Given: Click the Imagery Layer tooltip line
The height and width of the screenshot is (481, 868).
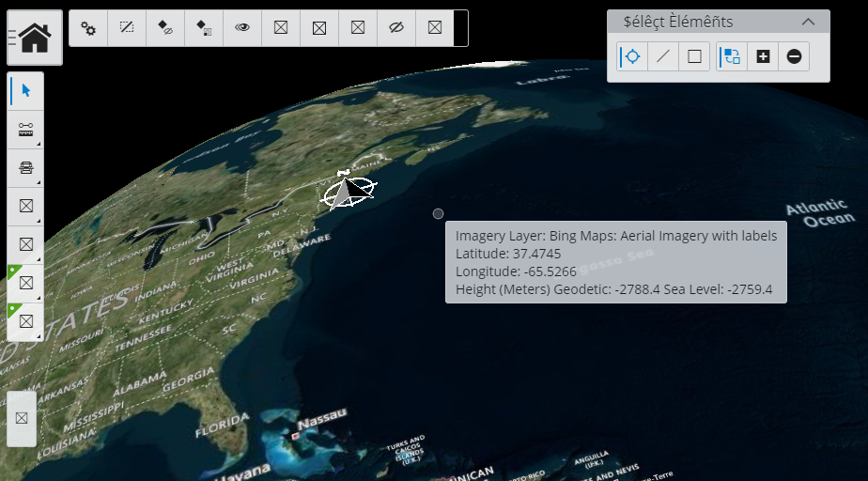Looking at the screenshot, I should 616,236.
